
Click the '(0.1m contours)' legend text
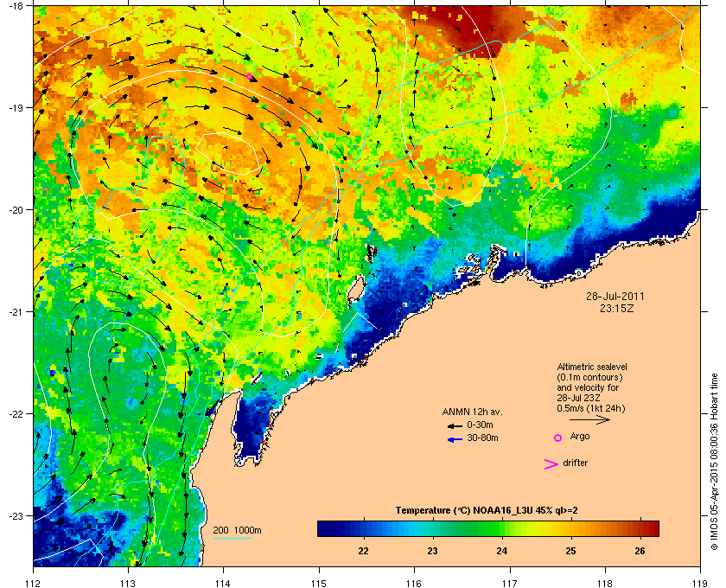coord(589,377)
